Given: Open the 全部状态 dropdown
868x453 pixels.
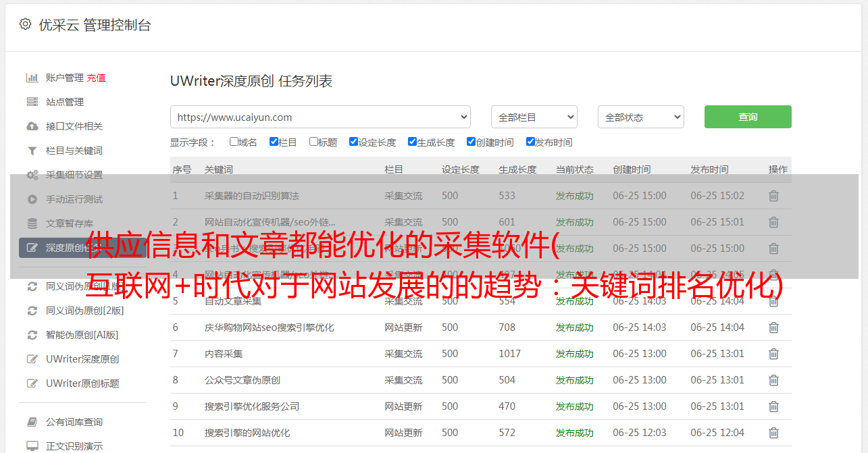Looking at the screenshot, I should coord(641,117).
